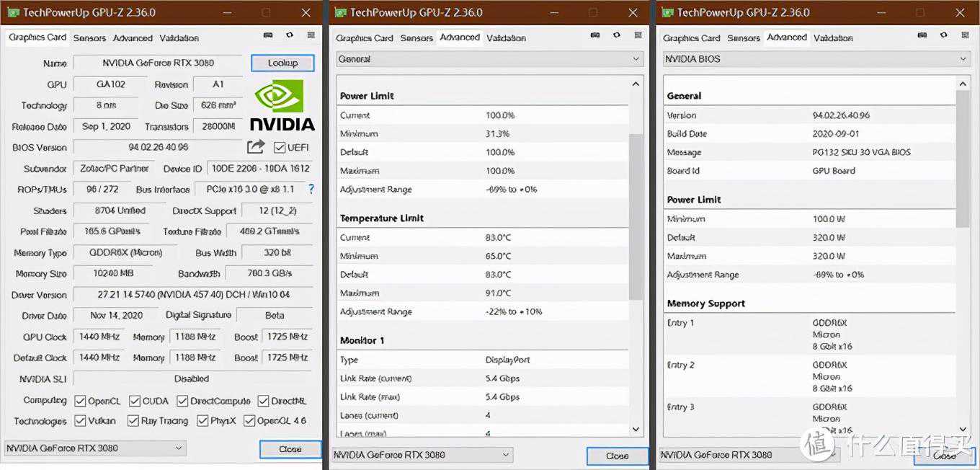This screenshot has width=980, height=470.
Task: Switch to Sensors tab in left window
Action: coord(89,38)
